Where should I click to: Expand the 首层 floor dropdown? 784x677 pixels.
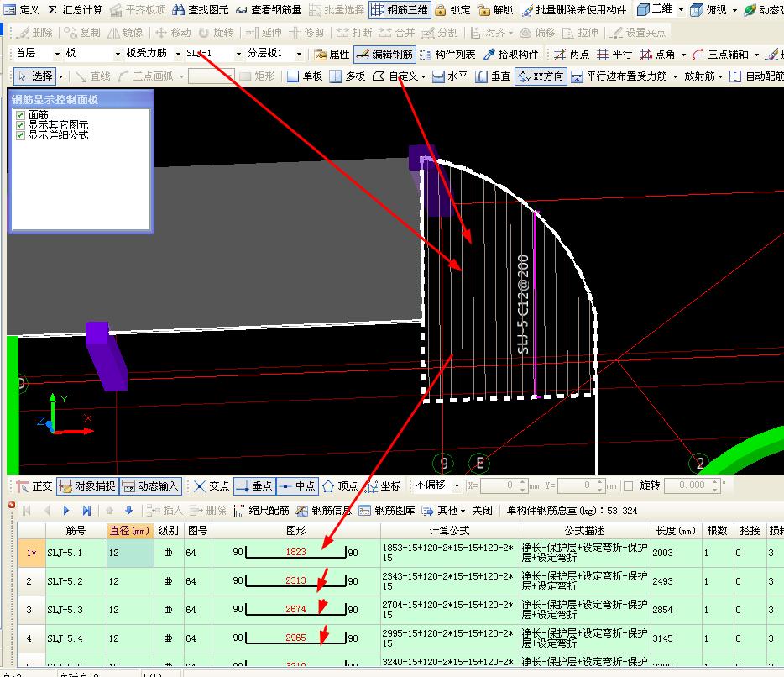[x=57, y=54]
